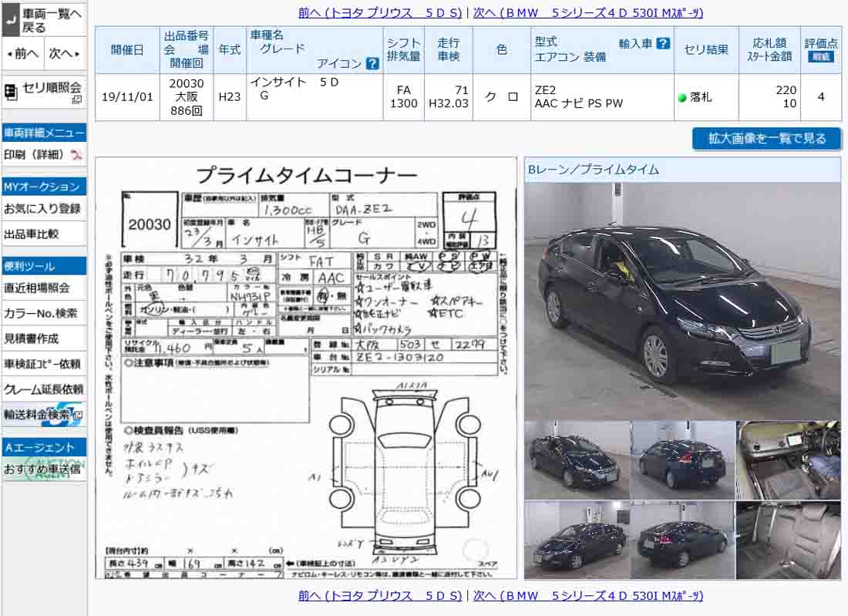Image resolution: width=848 pixels, height=616 pixels.
Task: Select おすすめ車送信 under Aエージェント
Action: coord(45,469)
